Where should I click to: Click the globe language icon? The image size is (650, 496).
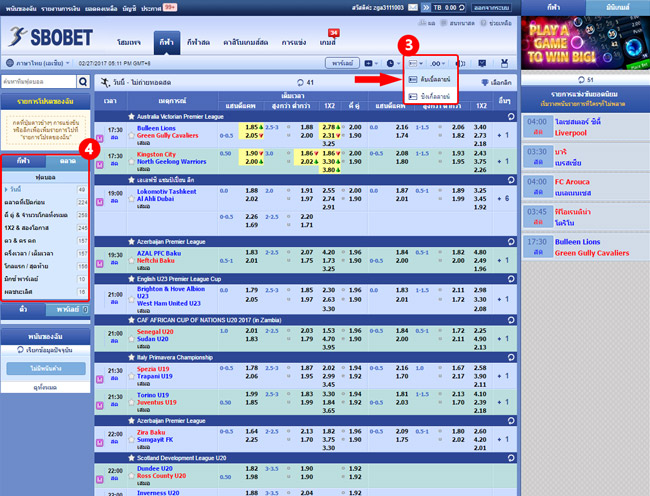[x=10, y=63]
